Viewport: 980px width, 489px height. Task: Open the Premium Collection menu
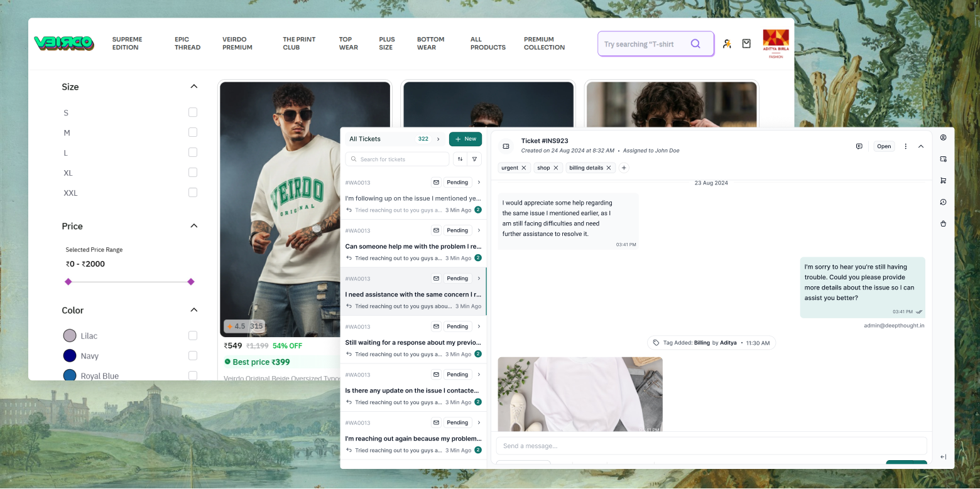545,43
